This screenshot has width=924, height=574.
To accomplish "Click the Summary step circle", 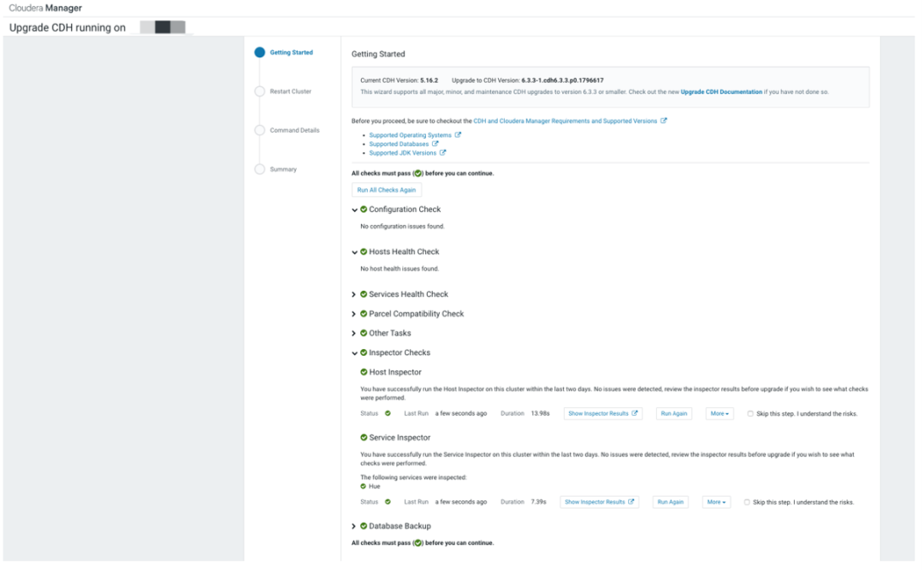I will [259, 169].
